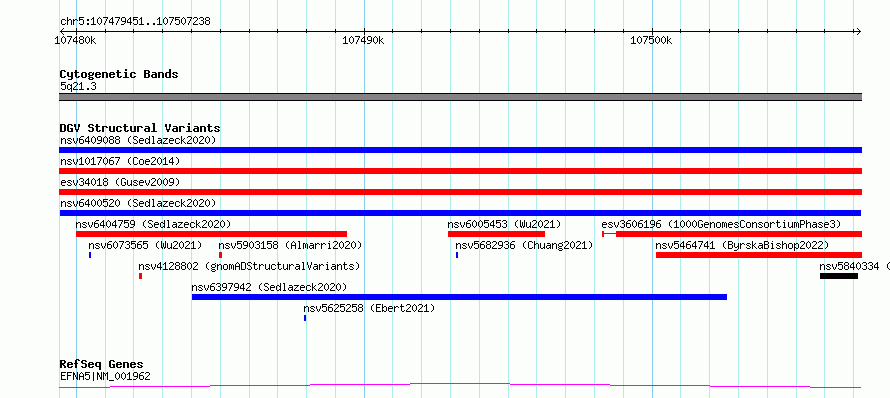The image size is (890, 398).
Task: Select the red nsv1017067 variant bar
Action: (460, 171)
